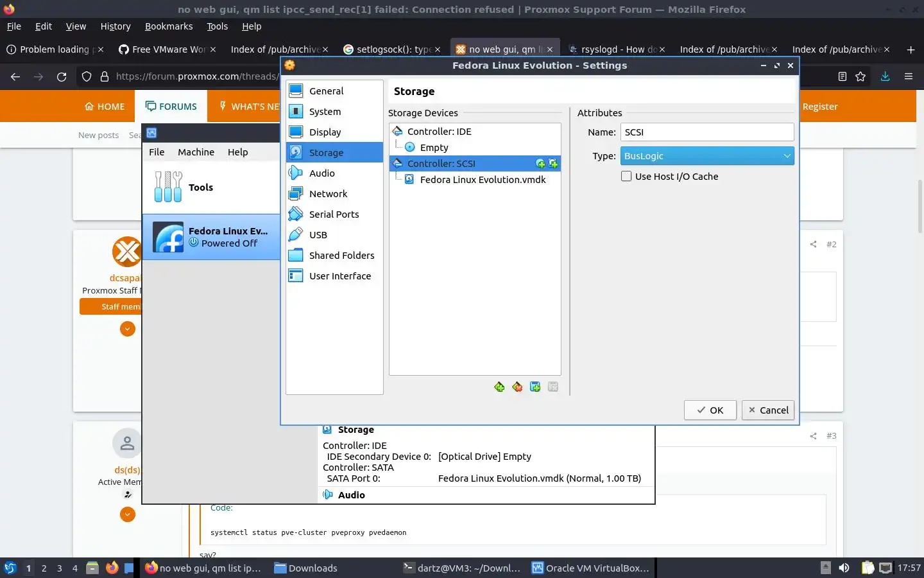Bookmark this page with the star icon
The image size is (924, 578).
click(x=860, y=76)
